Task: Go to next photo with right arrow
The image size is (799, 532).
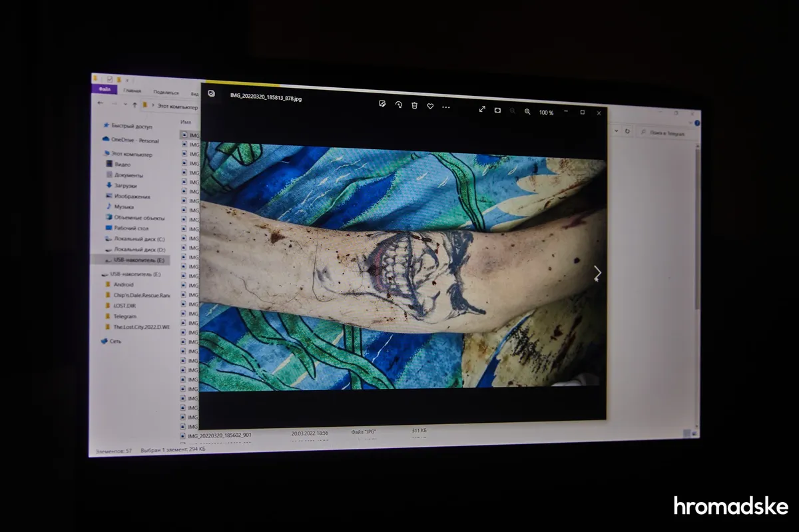Action: coord(597,272)
